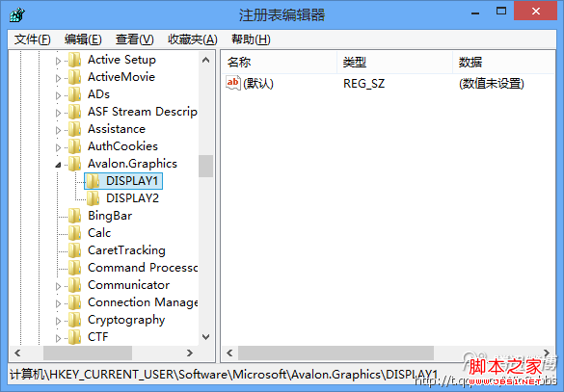The width and height of the screenshot is (564, 392).
Task: Click the tree horizontal scrollbar thumb
Action: coord(88,353)
